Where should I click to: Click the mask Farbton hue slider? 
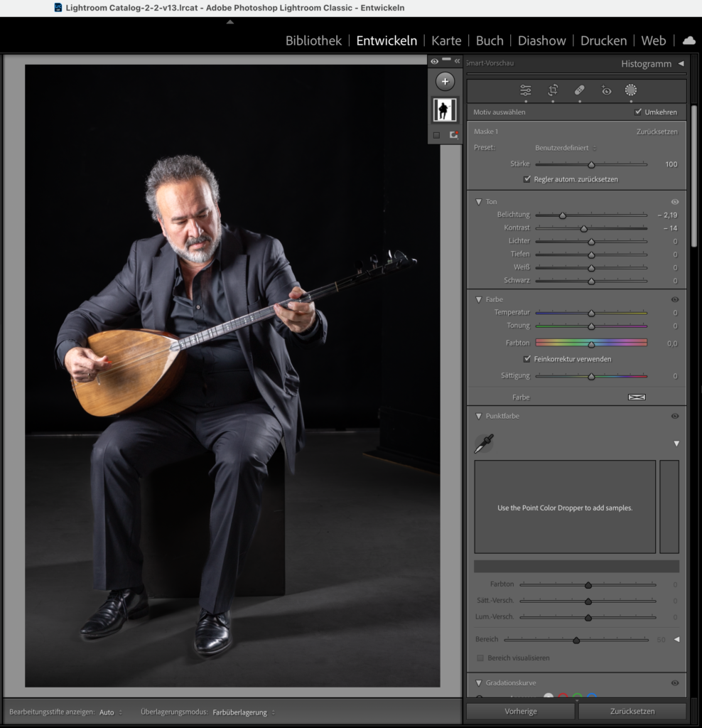tap(591, 343)
